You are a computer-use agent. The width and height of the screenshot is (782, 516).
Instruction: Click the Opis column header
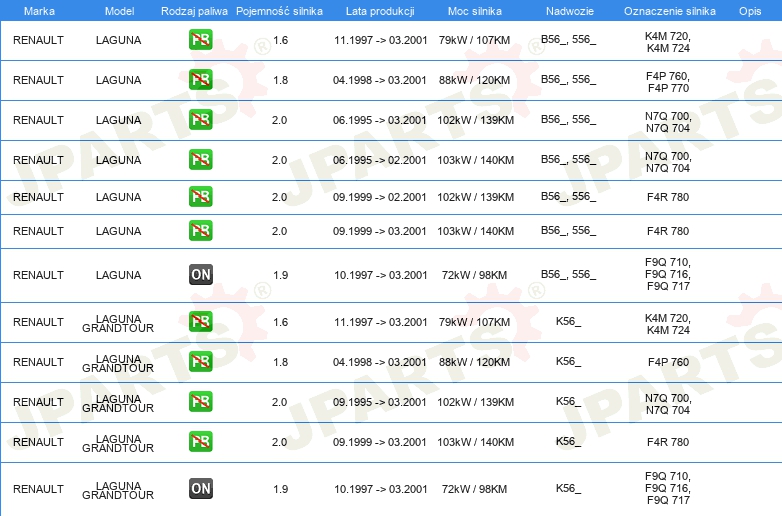click(750, 11)
